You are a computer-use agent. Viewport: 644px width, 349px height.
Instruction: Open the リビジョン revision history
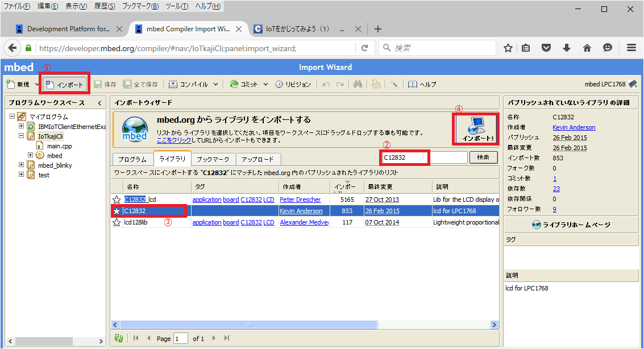(x=293, y=85)
